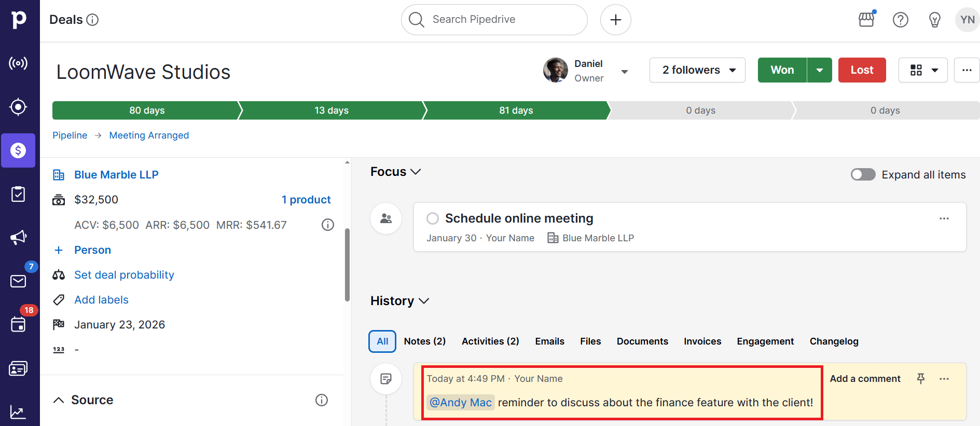Switch to Files tab

click(x=590, y=341)
